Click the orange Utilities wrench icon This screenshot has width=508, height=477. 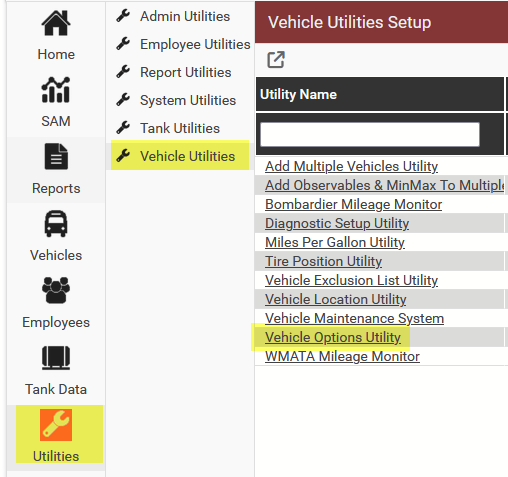tap(56, 425)
